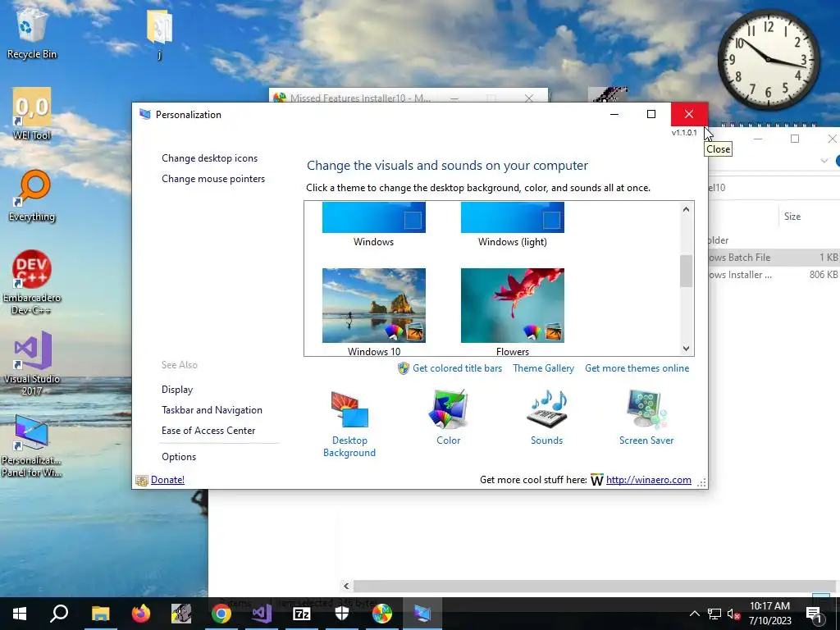
Task: Click Explorer horizontal scrollbar left arrow
Action: [346, 586]
